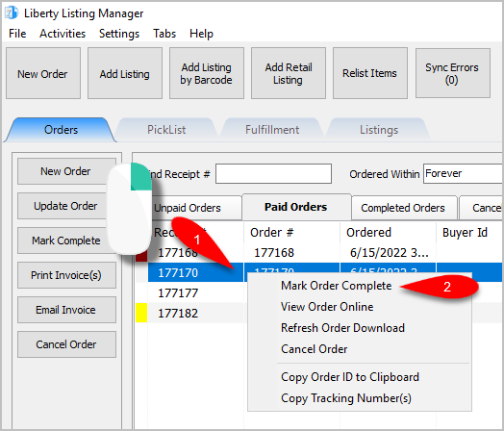Open the Ordered Within dropdown showing Forever

(x=464, y=173)
